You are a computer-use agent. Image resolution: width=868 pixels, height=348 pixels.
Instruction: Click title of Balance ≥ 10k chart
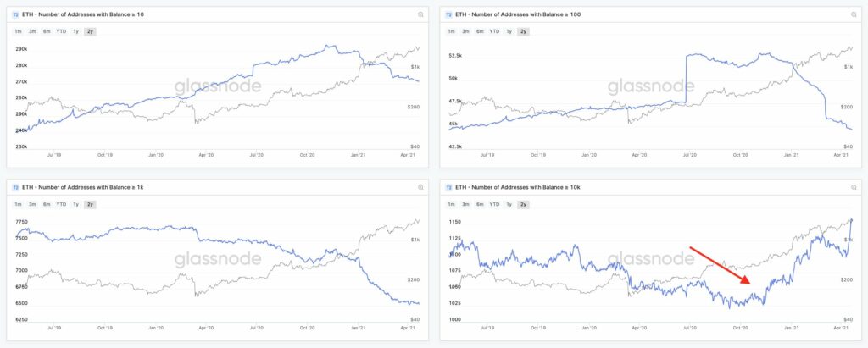pyautogui.click(x=518, y=188)
